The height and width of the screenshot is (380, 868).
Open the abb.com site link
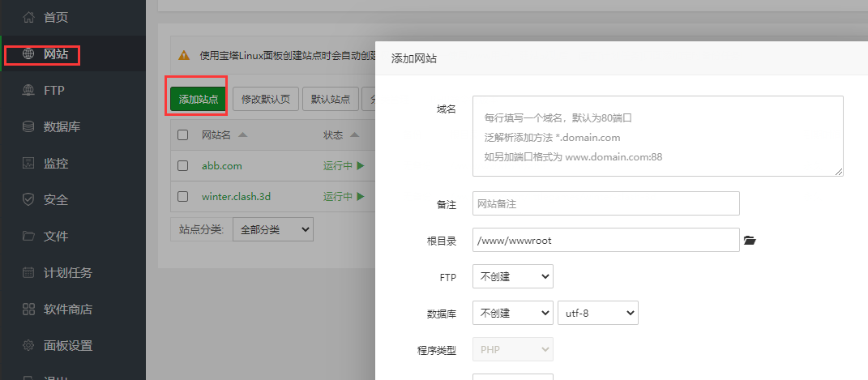[x=222, y=166]
